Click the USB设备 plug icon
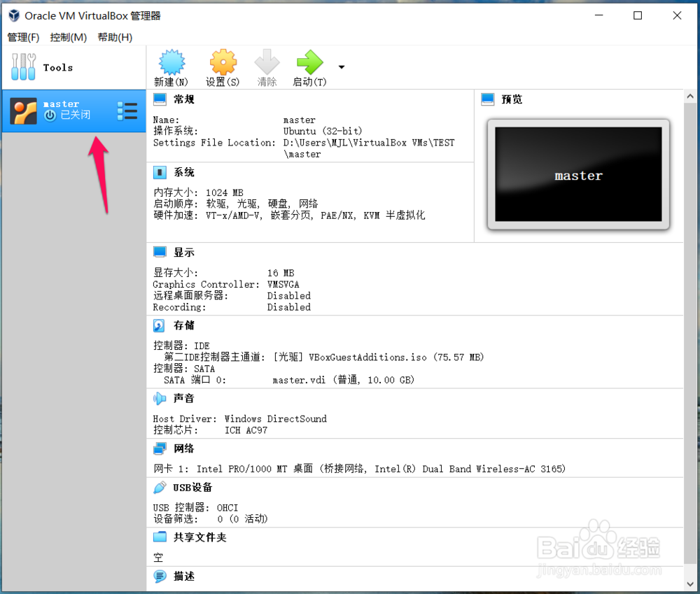The width and height of the screenshot is (700, 594). [160, 488]
